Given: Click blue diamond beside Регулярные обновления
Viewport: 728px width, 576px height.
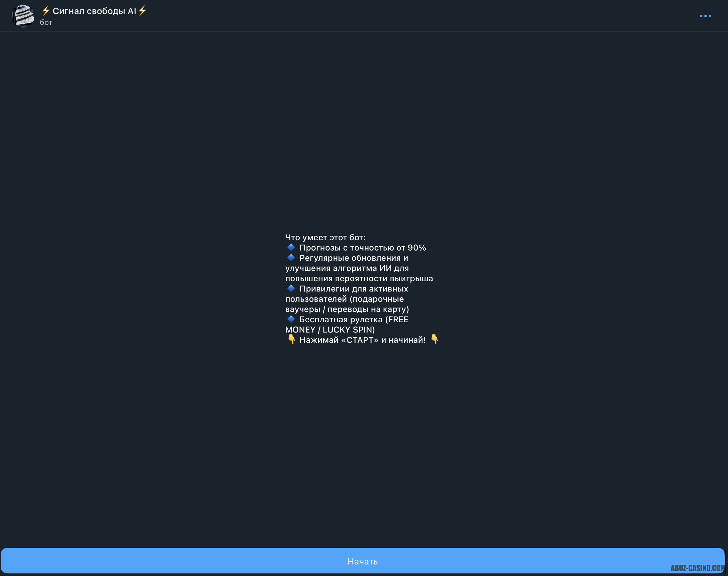Looking at the screenshot, I should [291, 258].
